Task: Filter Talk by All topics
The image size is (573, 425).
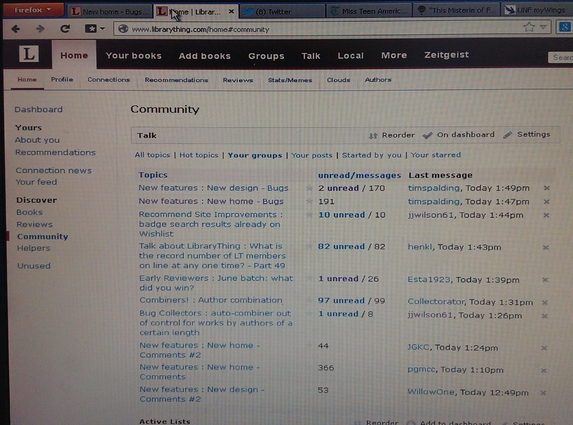Action: [152, 155]
